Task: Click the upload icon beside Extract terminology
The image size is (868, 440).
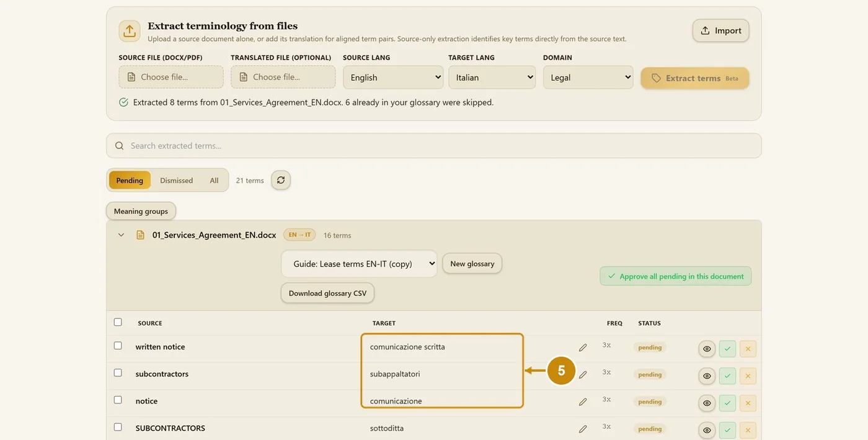Action: pos(130,31)
